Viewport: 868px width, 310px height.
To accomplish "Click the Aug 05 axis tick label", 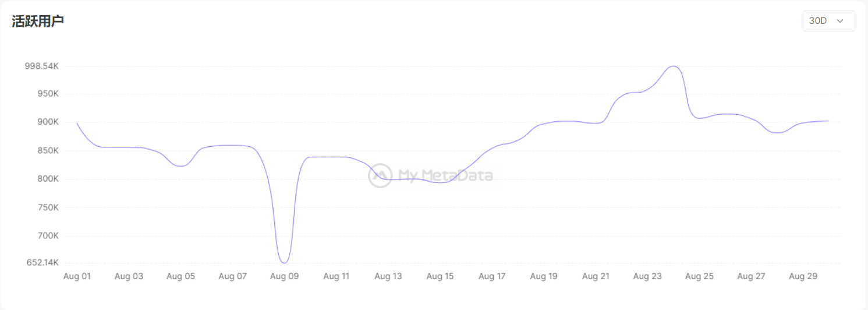I will [x=180, y=276].
